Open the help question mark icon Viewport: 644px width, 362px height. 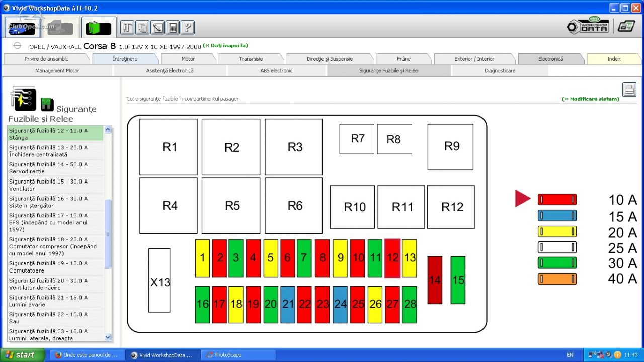(188, 28)
